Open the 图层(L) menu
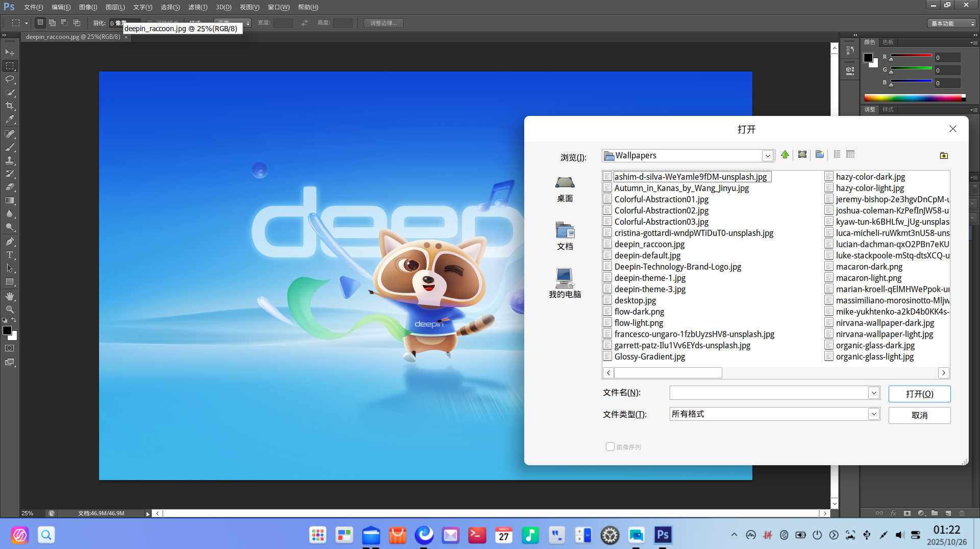The height and width of the screenshot is (549, 980). 115,7
